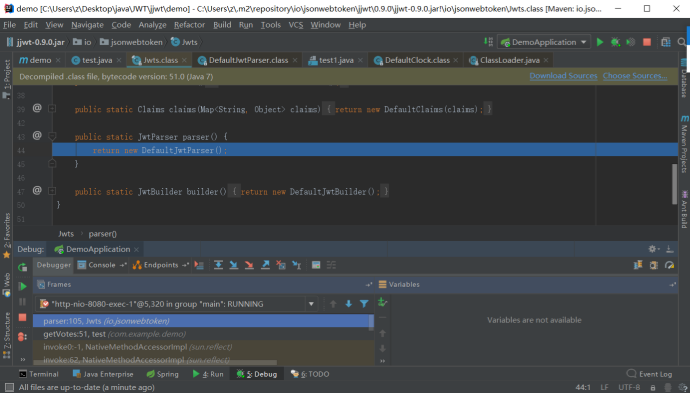Click the Download Sources link
Screen dimensions: 690x393
pyautogui.click(x=563, y=76)
